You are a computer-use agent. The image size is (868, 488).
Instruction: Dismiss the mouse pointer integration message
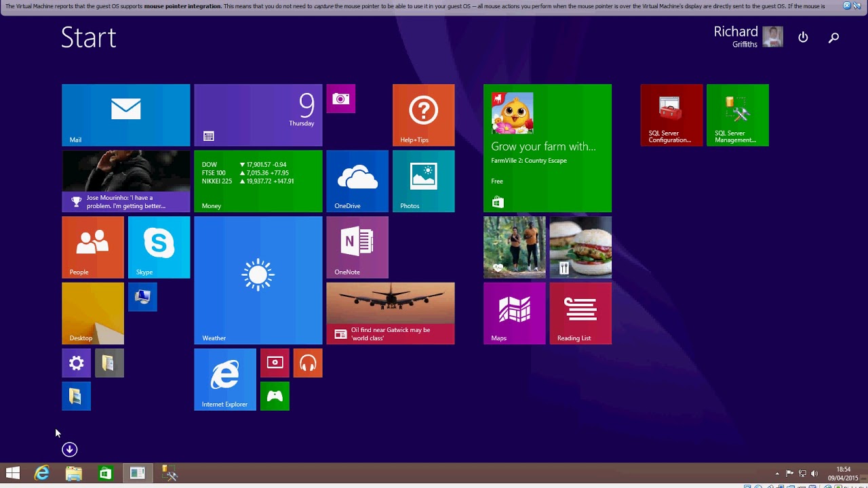(847, 5)
